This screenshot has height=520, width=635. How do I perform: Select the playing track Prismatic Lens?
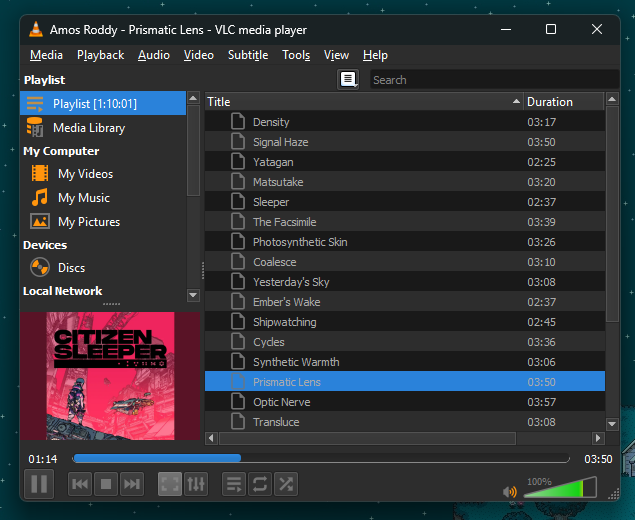point(405,382)
